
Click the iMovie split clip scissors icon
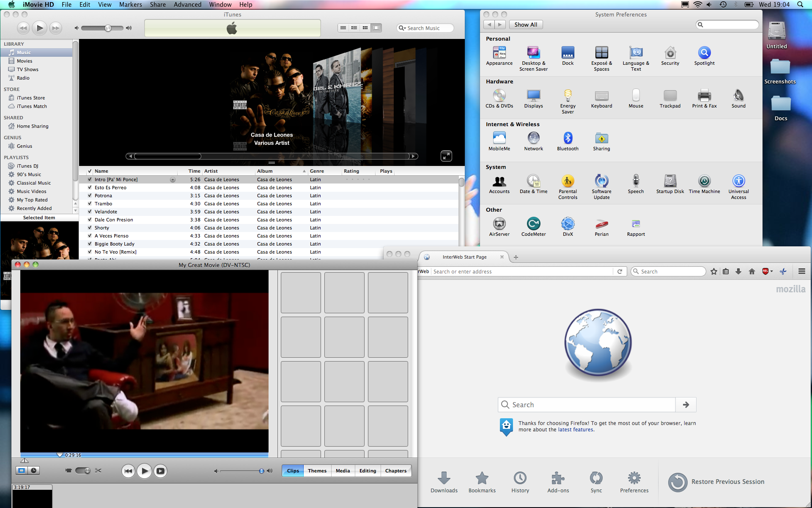click(x=98, y=470)
